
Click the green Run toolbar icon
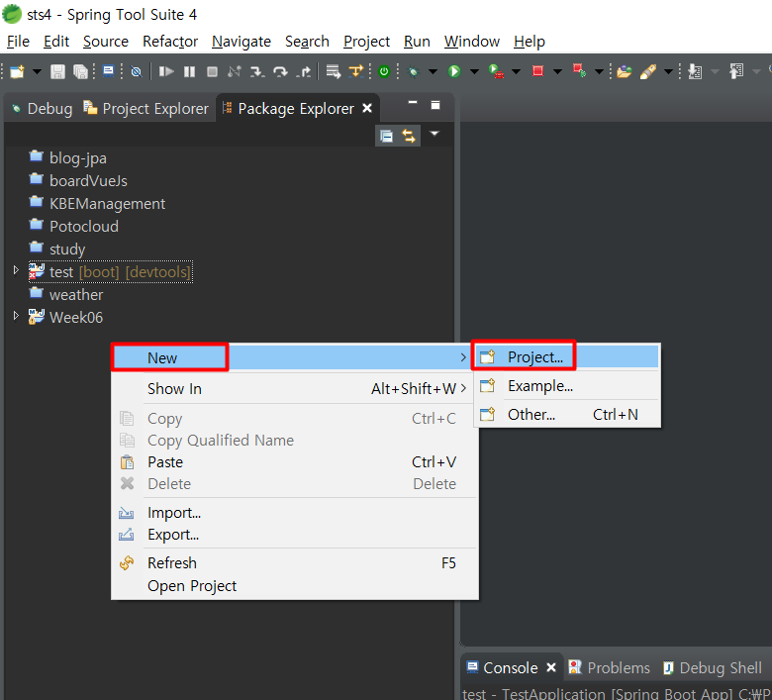coord(454,72)
